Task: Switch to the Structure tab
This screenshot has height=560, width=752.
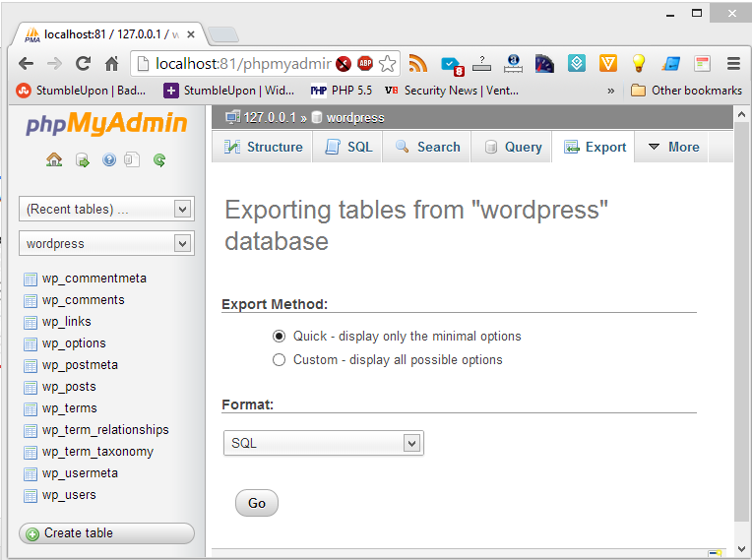Action: point(263,147)
